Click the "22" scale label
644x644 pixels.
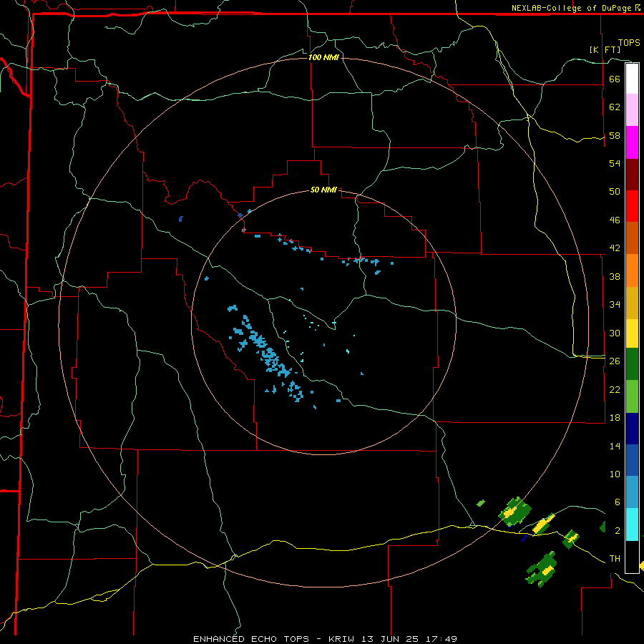click(615, 389)
